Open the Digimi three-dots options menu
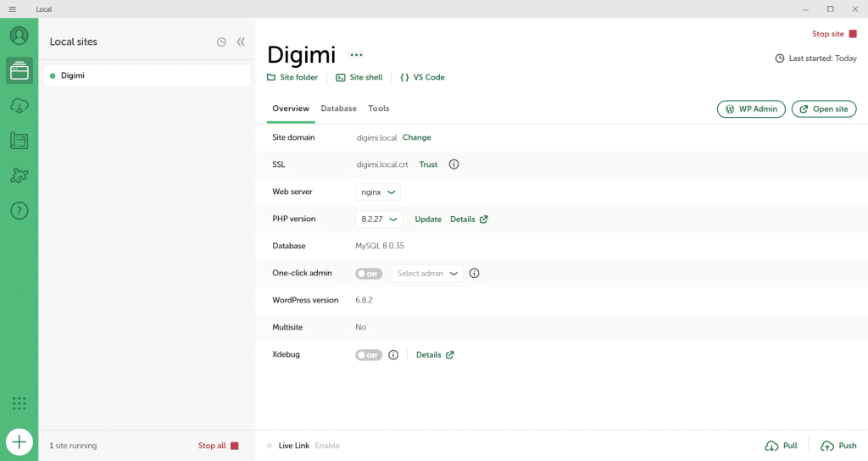This screenshot has height=461, width=868. (x=356, y=55)
